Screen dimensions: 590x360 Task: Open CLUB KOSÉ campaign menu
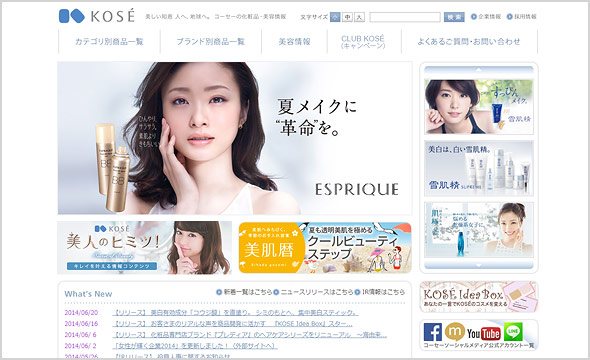(363, 42)
